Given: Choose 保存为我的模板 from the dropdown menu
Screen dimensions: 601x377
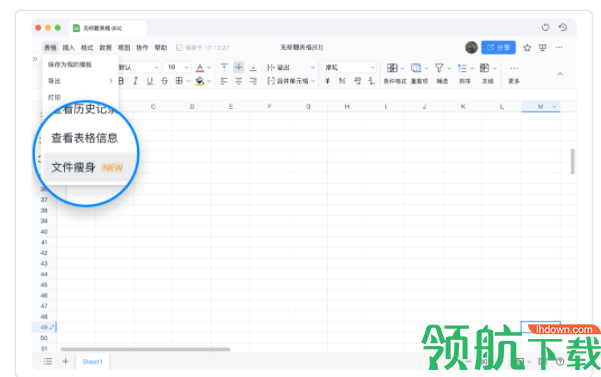Looking at the screenshot, I should pos(80,64).
